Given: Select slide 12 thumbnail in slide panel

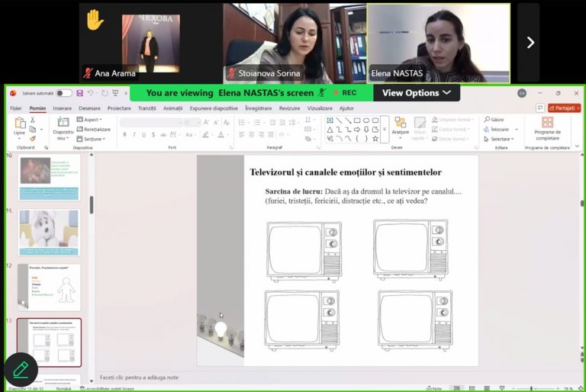Looking at the screenshot, I should pyautogui.click(x=49, y=287).
